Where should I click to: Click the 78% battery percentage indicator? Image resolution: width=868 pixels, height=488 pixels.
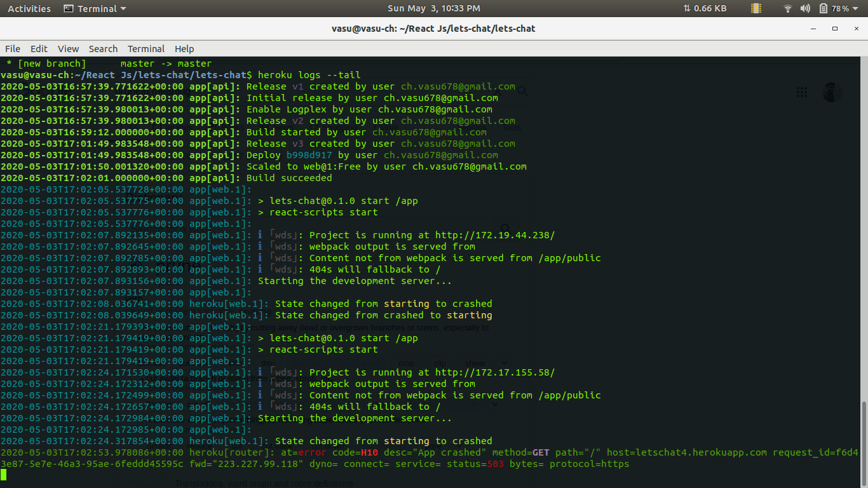(840, 8)
